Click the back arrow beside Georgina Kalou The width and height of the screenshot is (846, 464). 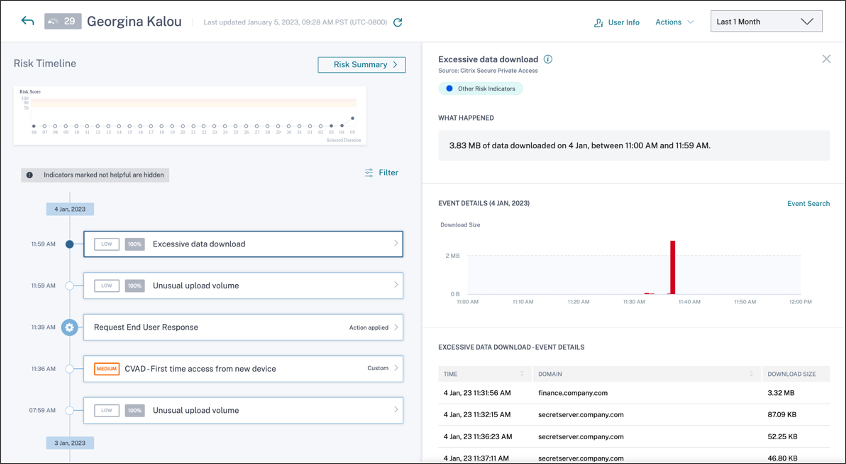27,21
